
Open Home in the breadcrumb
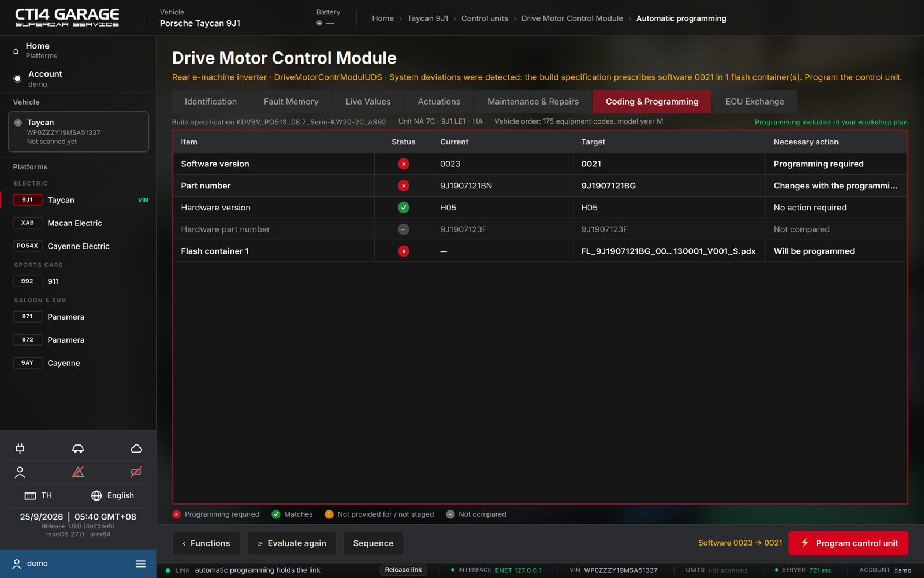tap(383, 18)
